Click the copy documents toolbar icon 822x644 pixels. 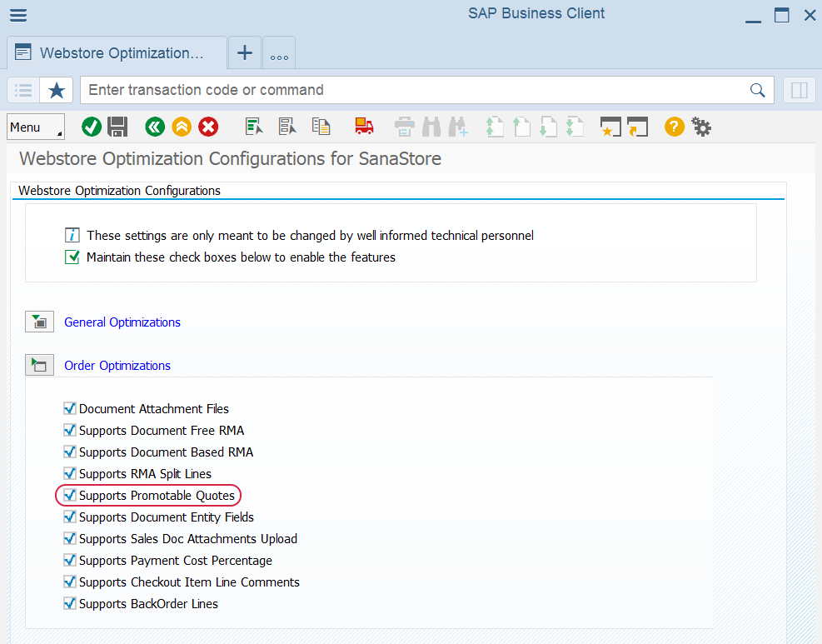click(x=321, y=127)
